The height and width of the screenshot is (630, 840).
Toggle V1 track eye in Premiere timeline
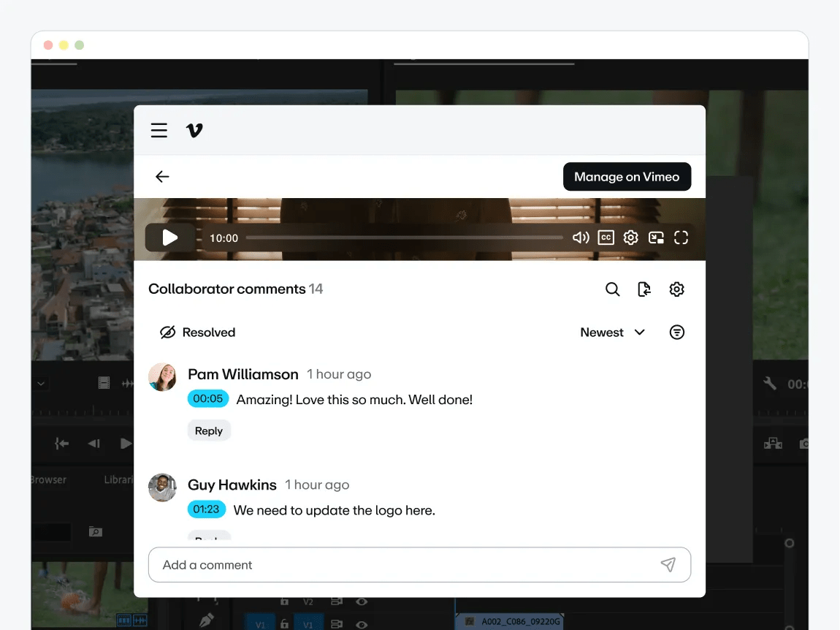362,624
